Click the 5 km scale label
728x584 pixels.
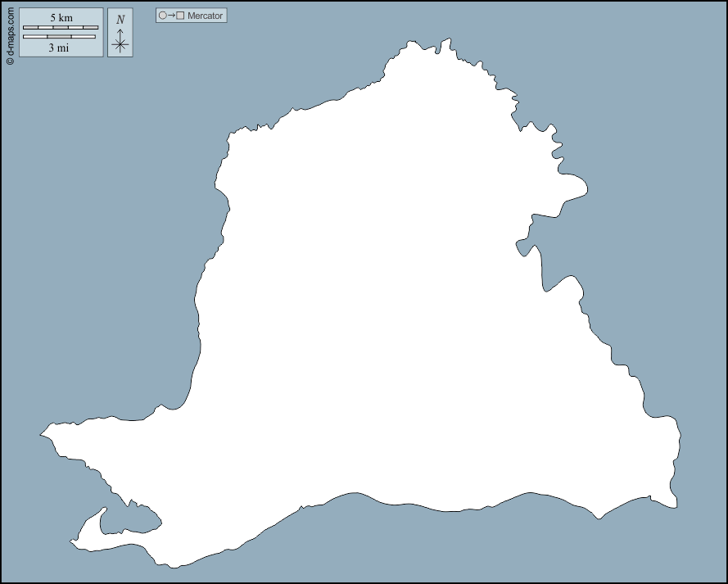(61, 18)
